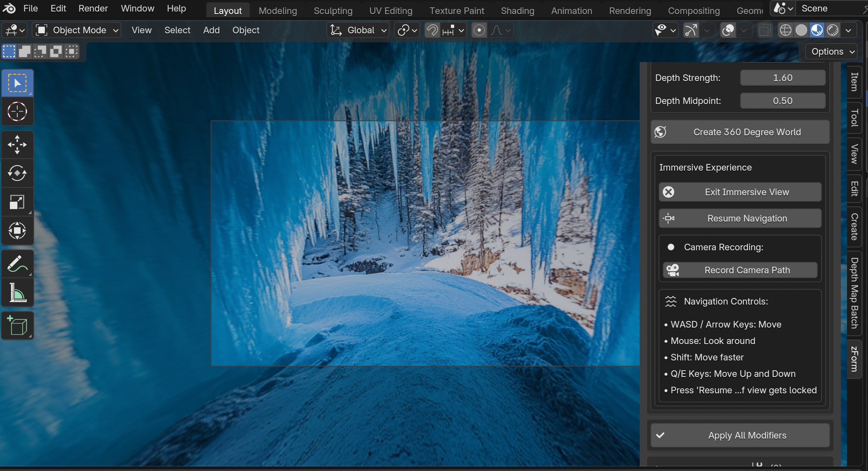The width and height of the screenshot is (868, 471).
Task: Click the Subtract selection mode icon
Action: 40,51
